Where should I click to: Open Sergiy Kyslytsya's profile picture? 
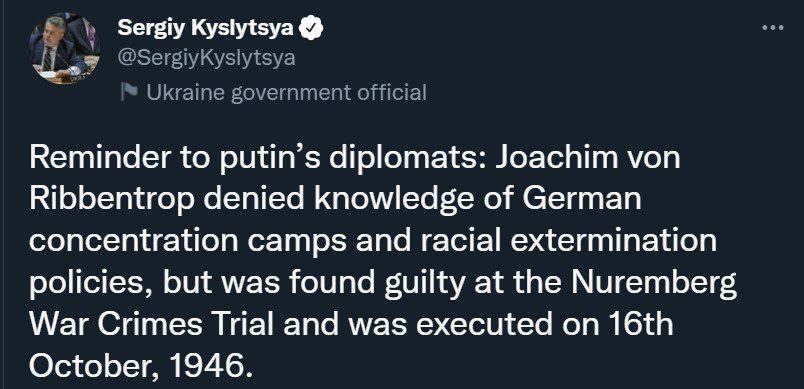(65, 48)
